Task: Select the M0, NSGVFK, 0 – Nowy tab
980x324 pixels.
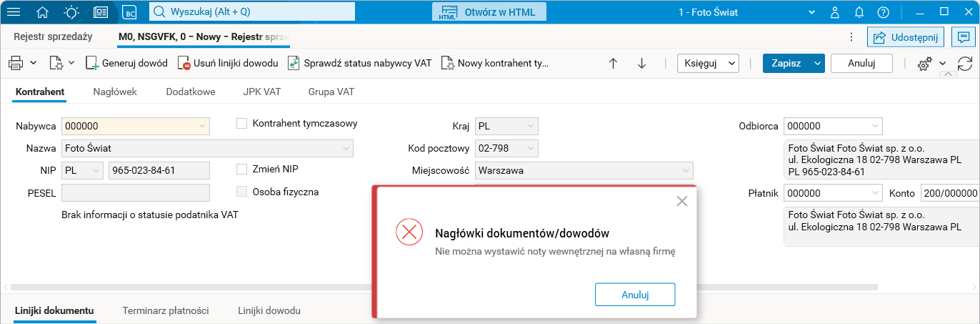Action: [203, 36]
